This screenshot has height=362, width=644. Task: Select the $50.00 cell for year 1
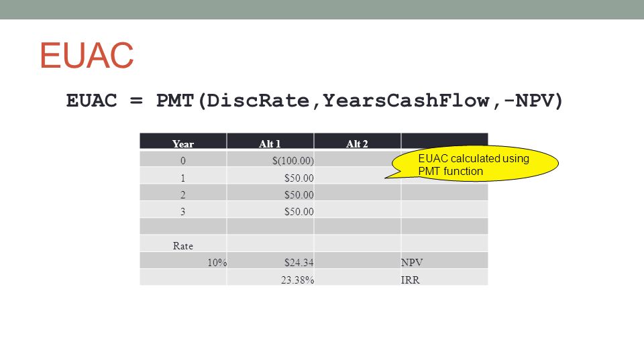pyautogui.click(x=270, y=176)
